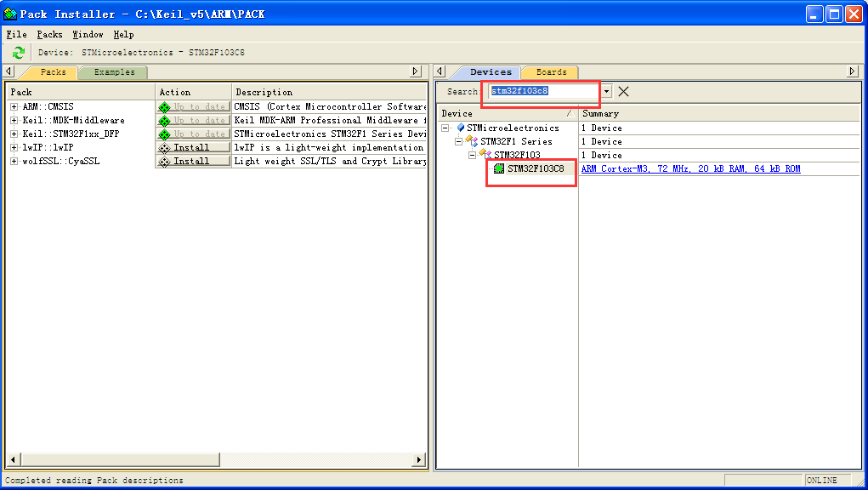Click Up to date button for Keil::MDK-Middleware
This screenshot has height=490, width=868.
pos(193,121)
